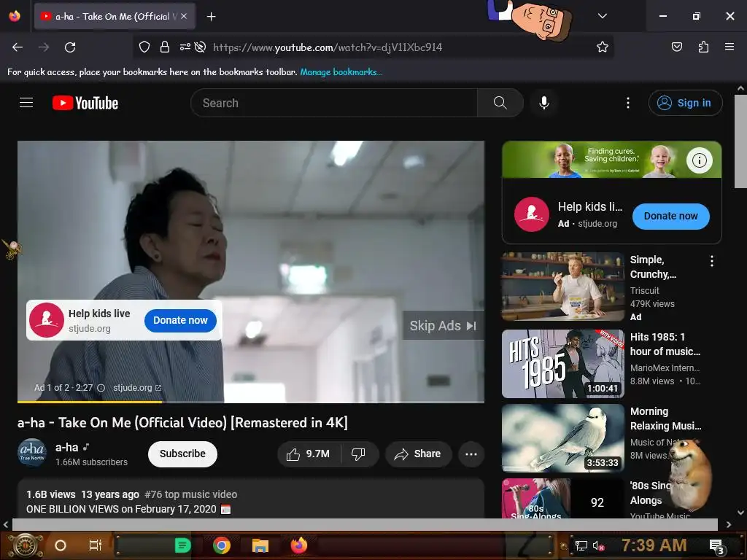The image size is (747, 560).
Task: Open the Triscuit ad video thumbnail
Action: tap(562, 287)
